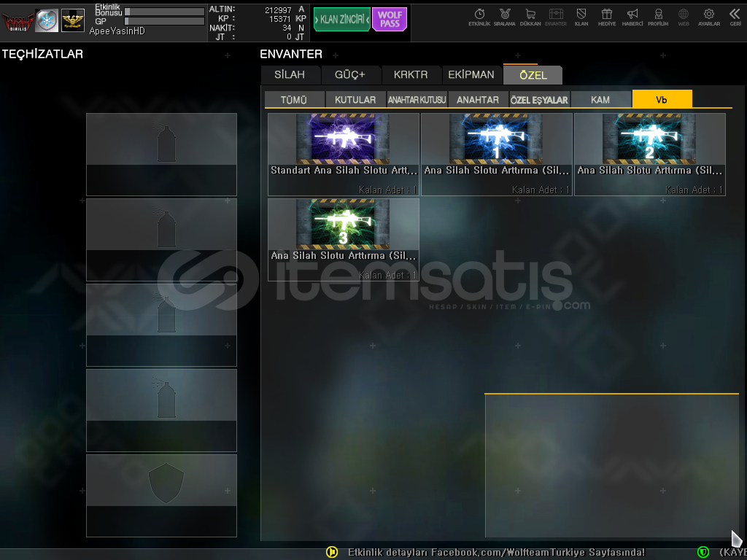The height and width of the screenshot is (560, 747).
Task: Click the Geri back arrows icon
Action: pyautogui.click(x=735, y=17)
